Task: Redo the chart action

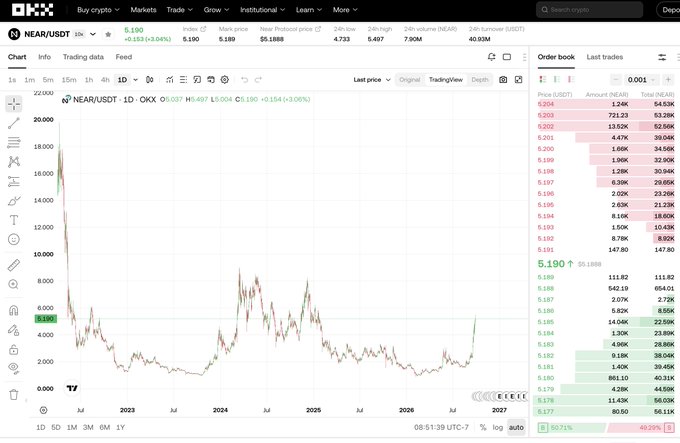Action: (x=258, y=79)
